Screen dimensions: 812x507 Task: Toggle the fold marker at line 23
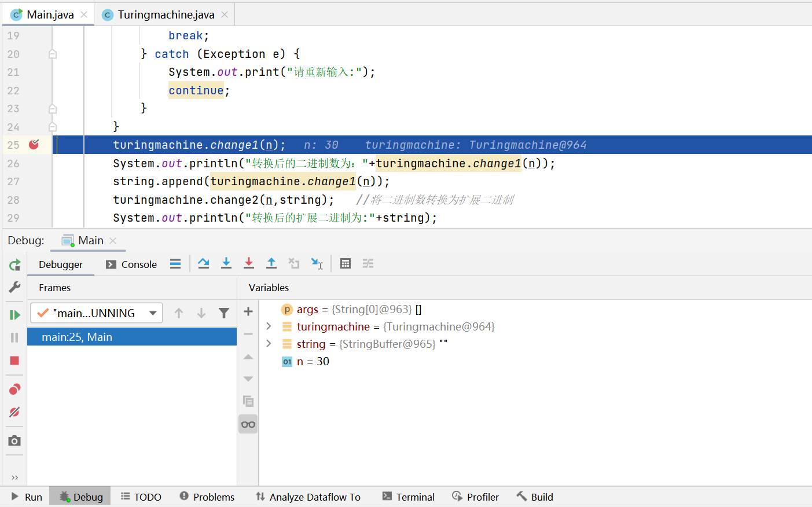[53, 109]
